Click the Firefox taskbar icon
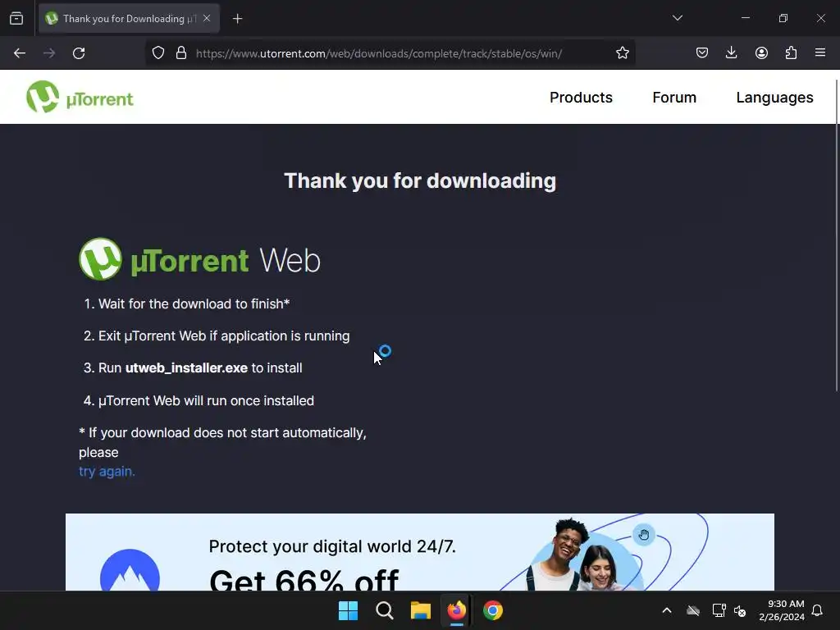This screenshot has width=840, height=630. coord(456,610)
